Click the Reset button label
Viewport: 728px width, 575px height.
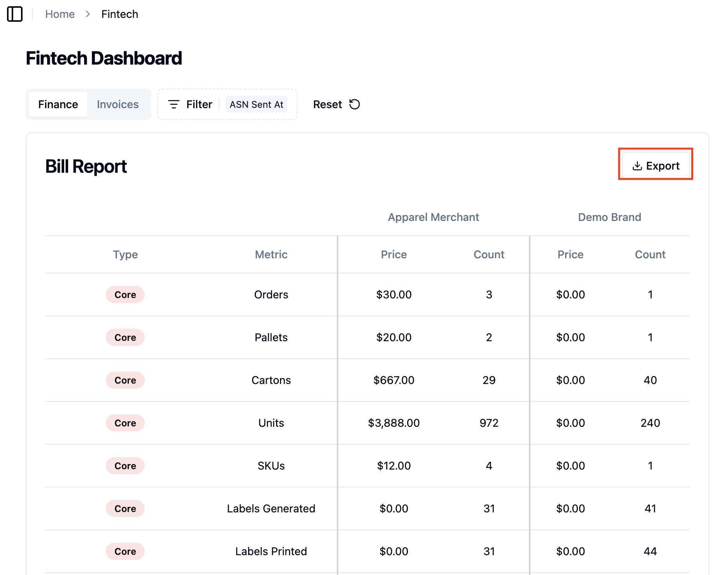tap(327, 104)
